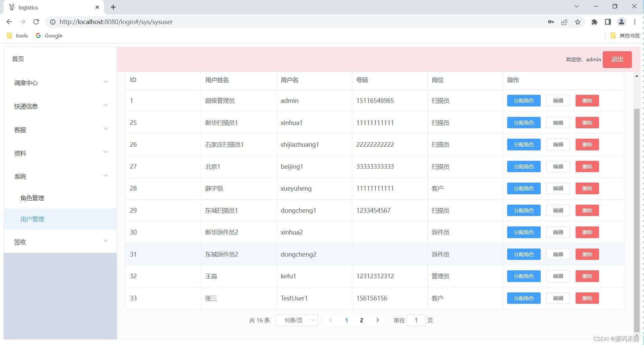Open the profile avatar icon

pyautogui.click(x=621, y=22)
